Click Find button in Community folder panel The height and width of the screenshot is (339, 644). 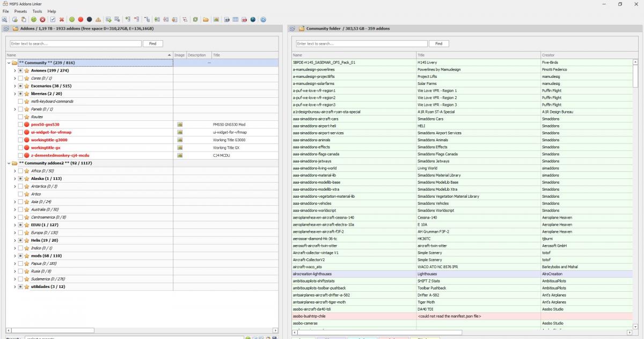tap(438, 44)
